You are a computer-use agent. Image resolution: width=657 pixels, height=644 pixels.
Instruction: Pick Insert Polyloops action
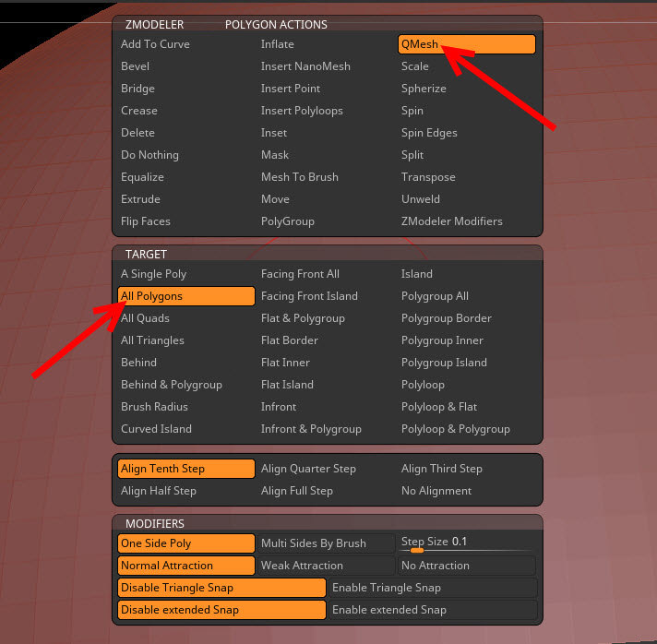(302, 111)
